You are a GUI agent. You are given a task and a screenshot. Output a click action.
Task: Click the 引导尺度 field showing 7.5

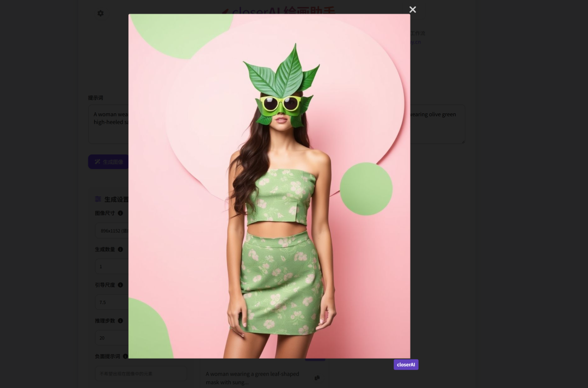[112, 302]
